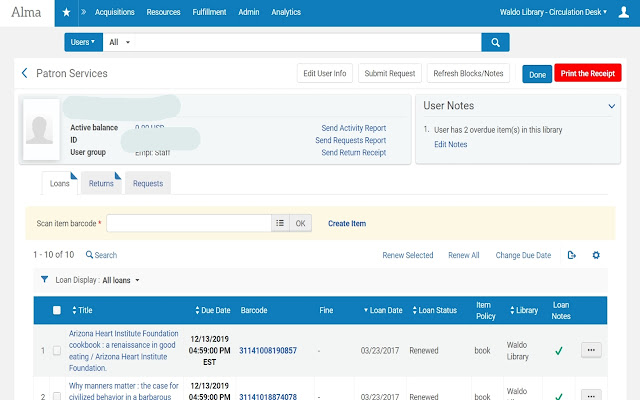The image size is (640, 400).
Task: Click Renew All link
Action: point(464,255)
